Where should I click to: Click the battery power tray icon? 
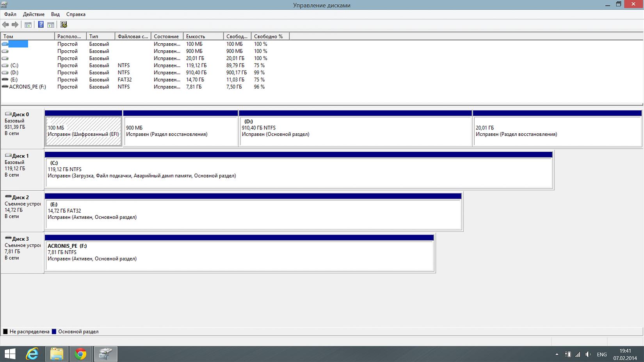(x=568, y=355)
